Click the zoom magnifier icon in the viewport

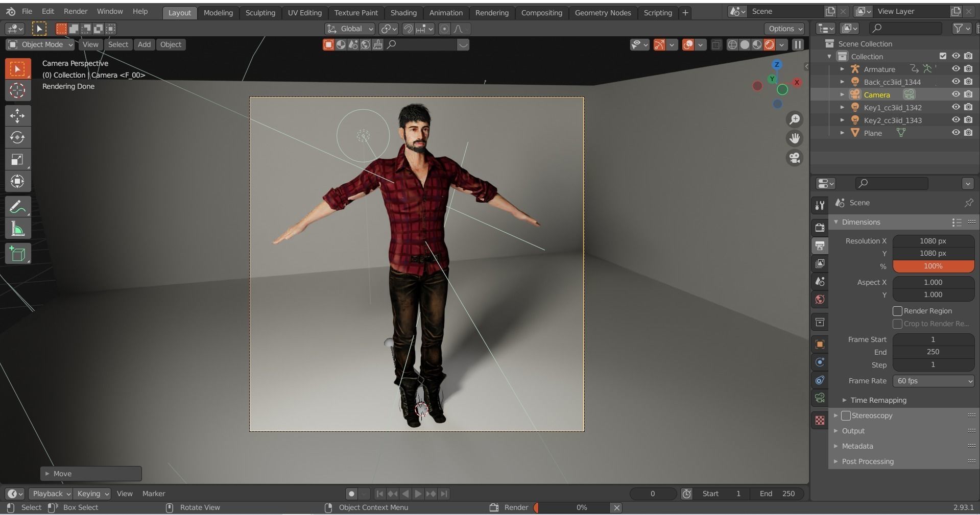795,119
